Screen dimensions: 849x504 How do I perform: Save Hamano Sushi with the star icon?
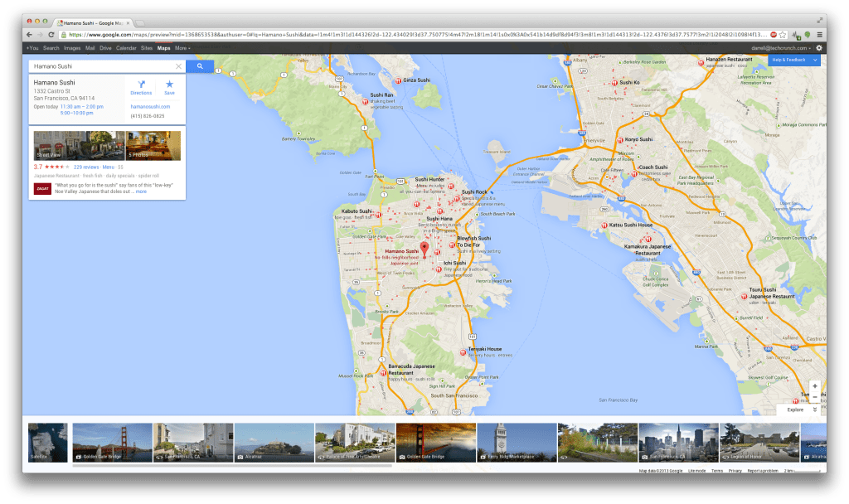coord(169,87)
